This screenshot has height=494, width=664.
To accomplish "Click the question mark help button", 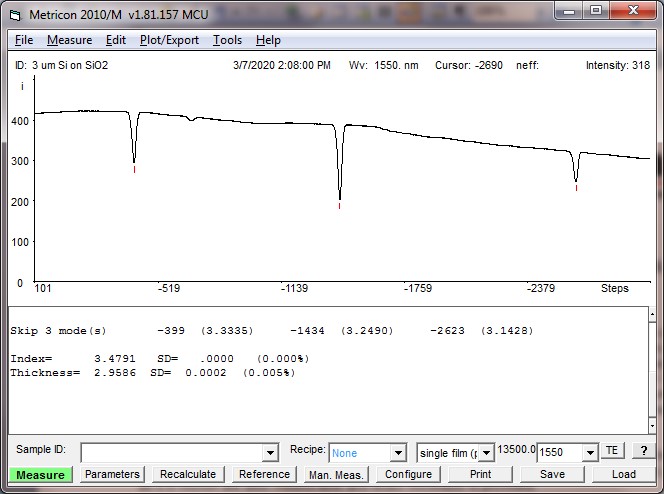I will 644,450.
